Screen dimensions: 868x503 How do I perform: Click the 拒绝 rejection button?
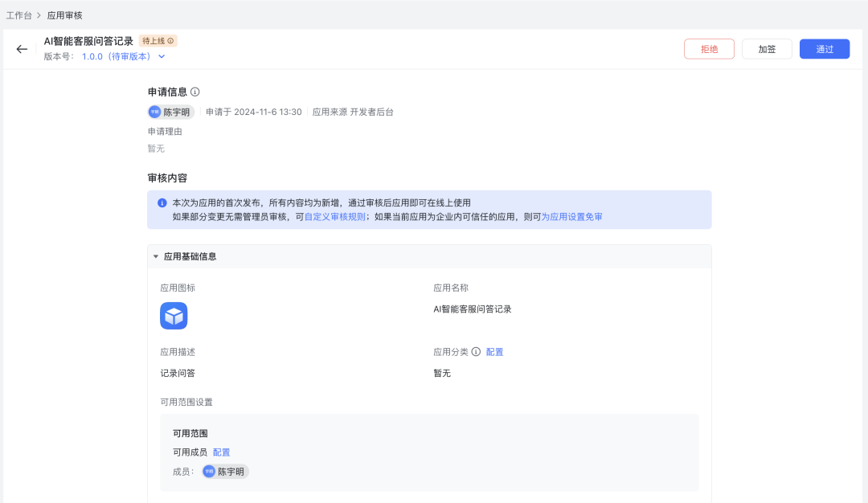pos(709,49)
